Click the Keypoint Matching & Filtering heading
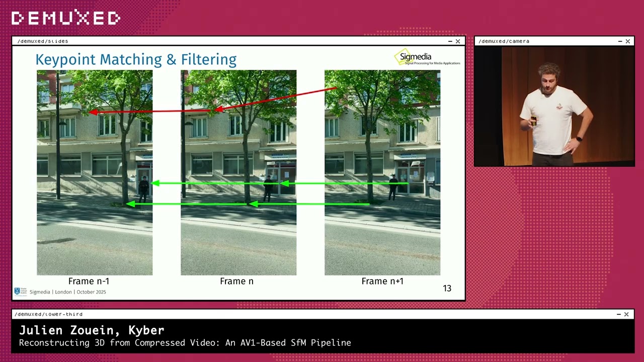This screenshot has width=644, height=362. coord(136,59)
